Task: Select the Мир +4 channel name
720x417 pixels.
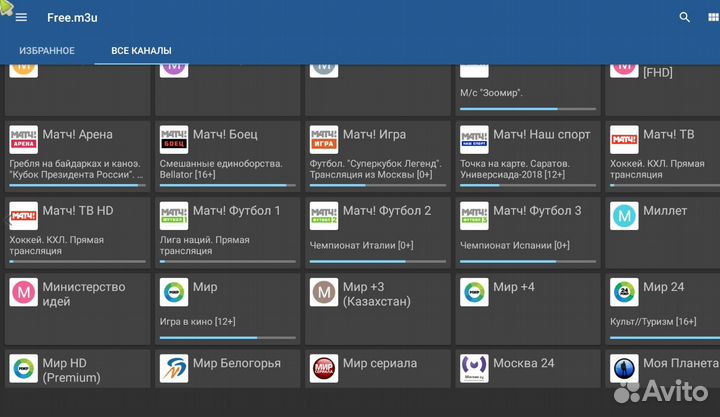Action: [514, 287]
